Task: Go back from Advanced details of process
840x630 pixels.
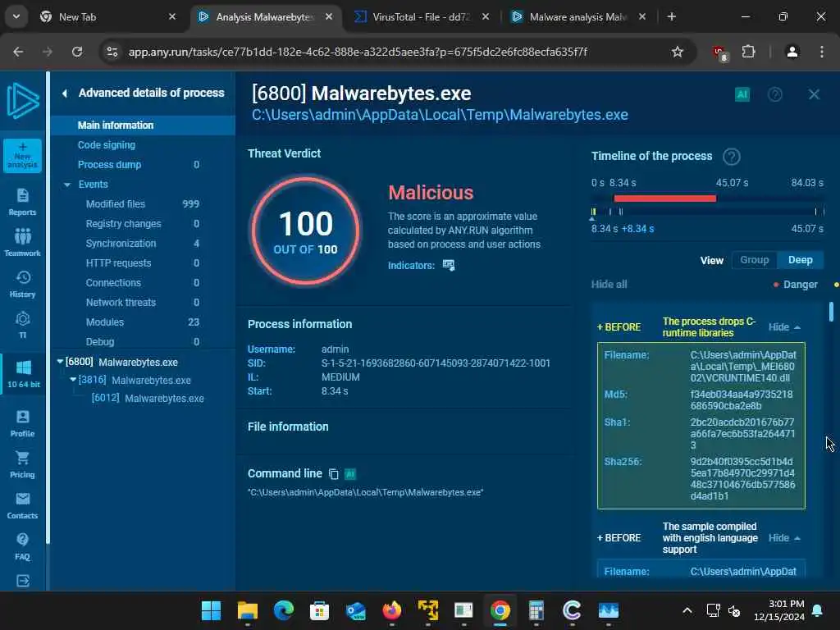Action: (x=65, y=94)
